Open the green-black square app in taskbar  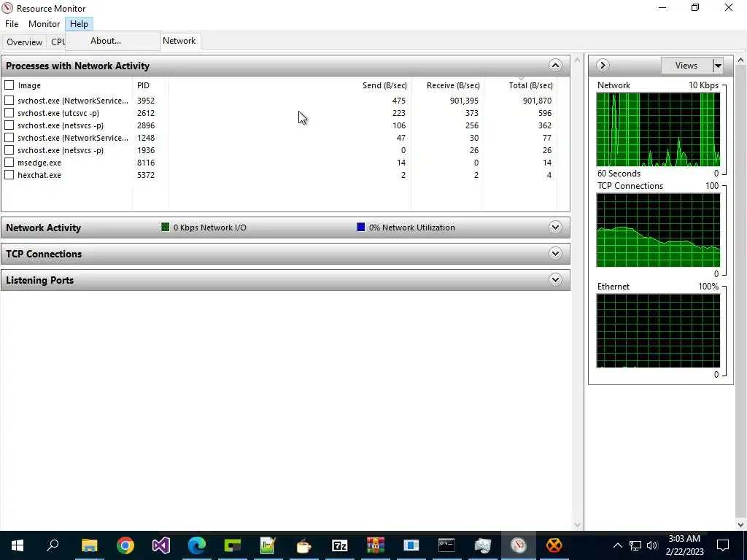click(x=233, y=545)
